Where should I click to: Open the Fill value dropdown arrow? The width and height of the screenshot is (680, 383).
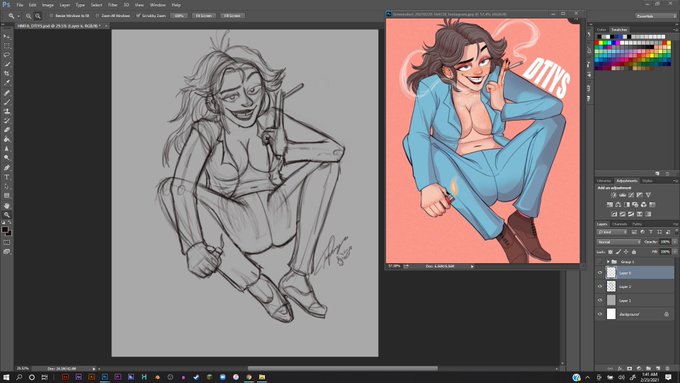(675, 252)
